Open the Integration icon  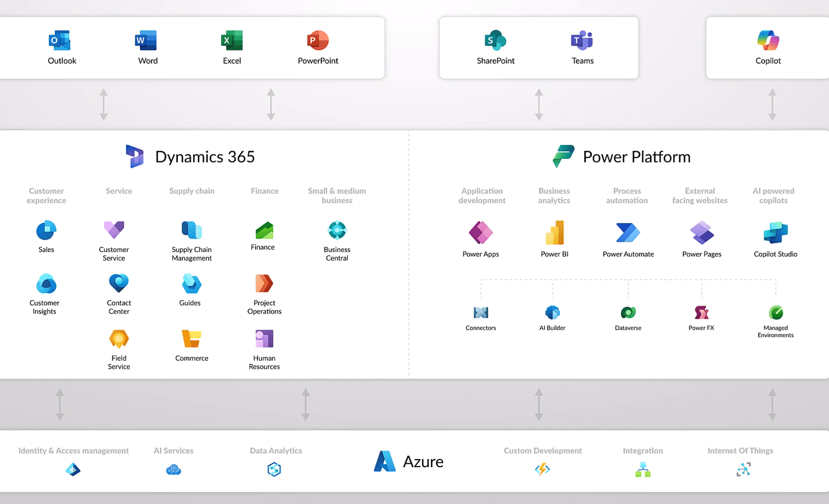pos(643,470)
